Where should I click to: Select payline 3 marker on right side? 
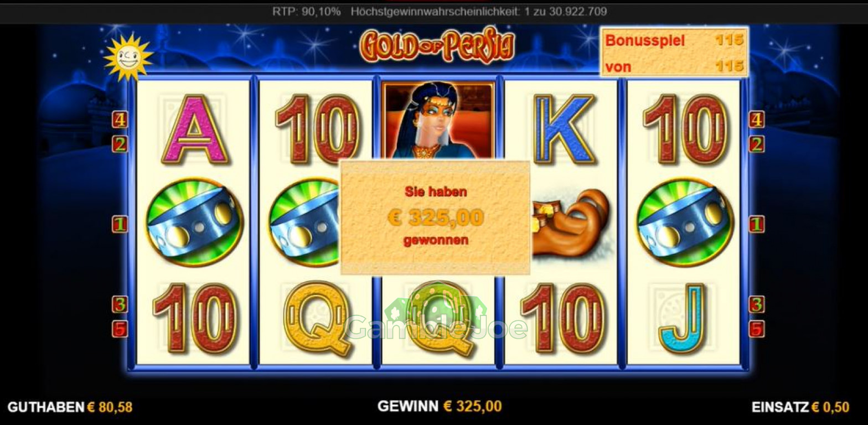[x=756, y=304]
